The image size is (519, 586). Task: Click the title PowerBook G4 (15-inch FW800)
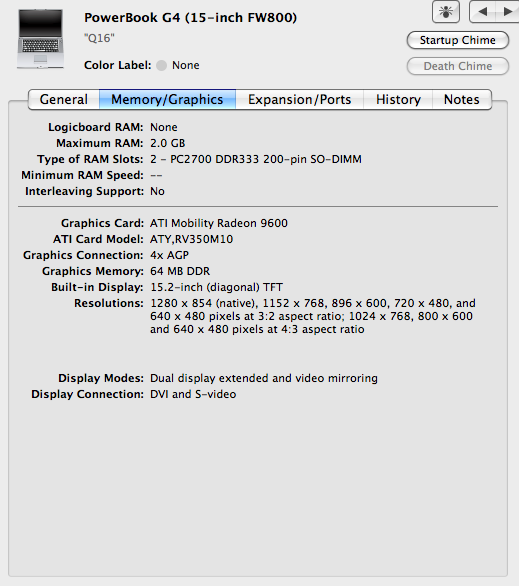coord(190,18)
